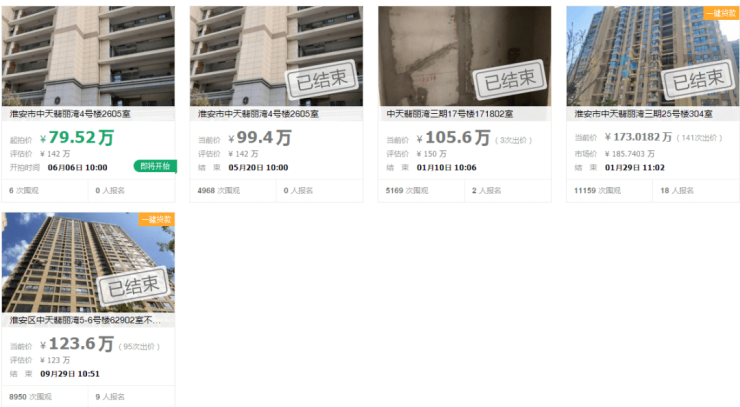Open the unfinished interior wall photo
Viewport: 740px width, 407px height.
tap(464, 56)
